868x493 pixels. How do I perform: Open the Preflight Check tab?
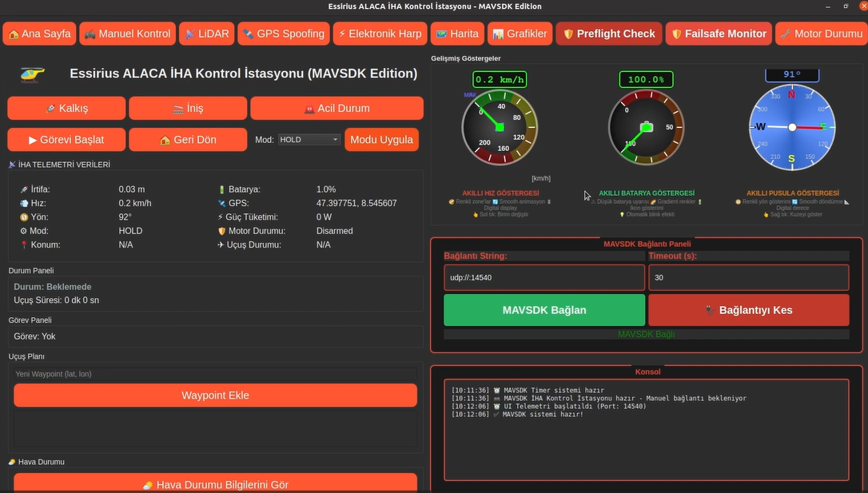tap(609, 34)
